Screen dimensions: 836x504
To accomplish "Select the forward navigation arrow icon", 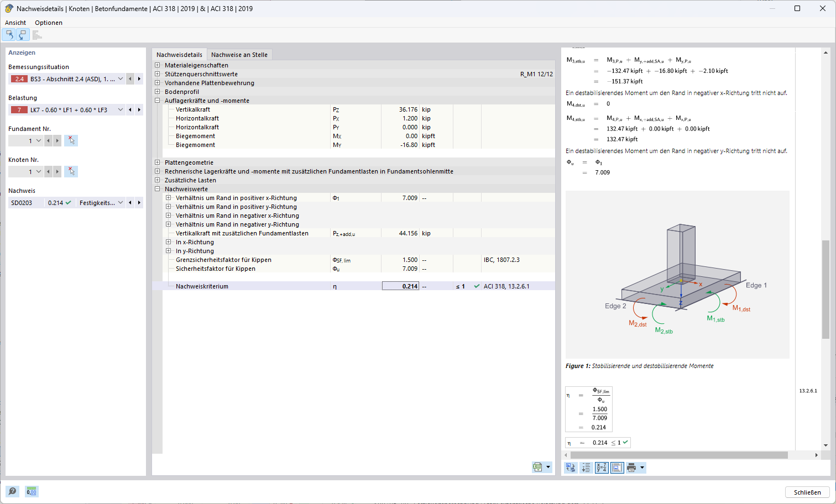I will (23, 34).
